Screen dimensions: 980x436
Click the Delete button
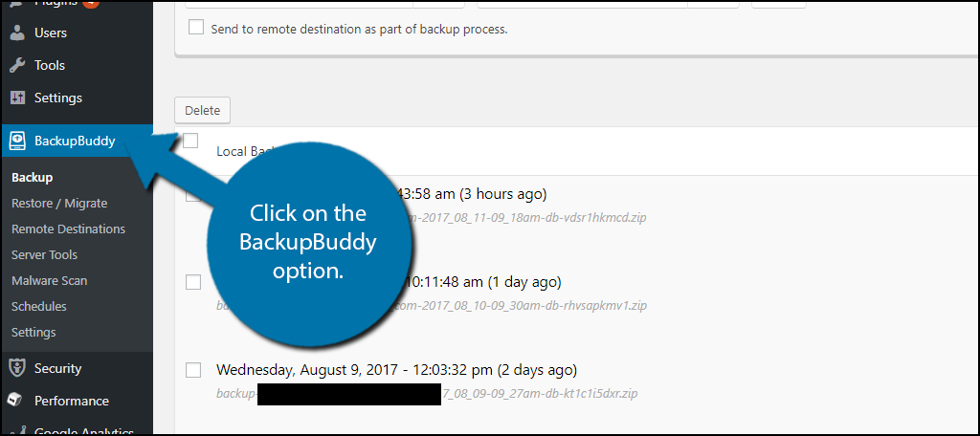pos(203,111)
